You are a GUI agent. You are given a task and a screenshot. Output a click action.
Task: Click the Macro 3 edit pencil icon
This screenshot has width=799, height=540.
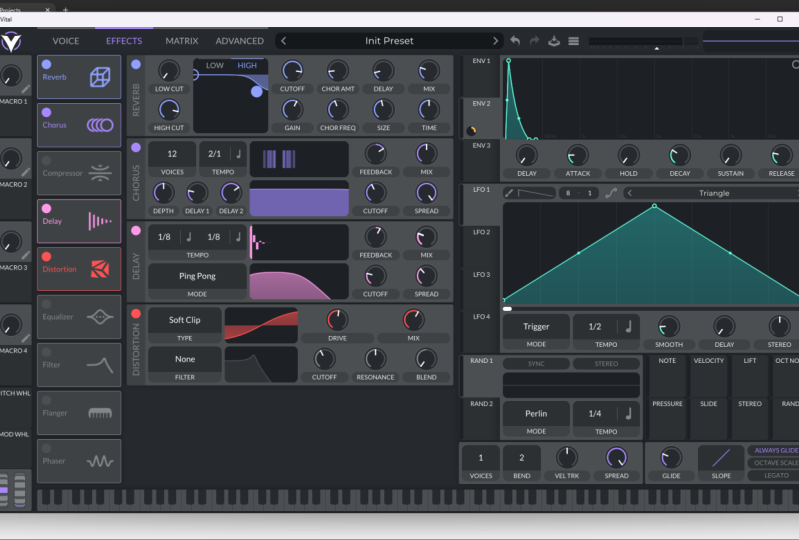26,255
